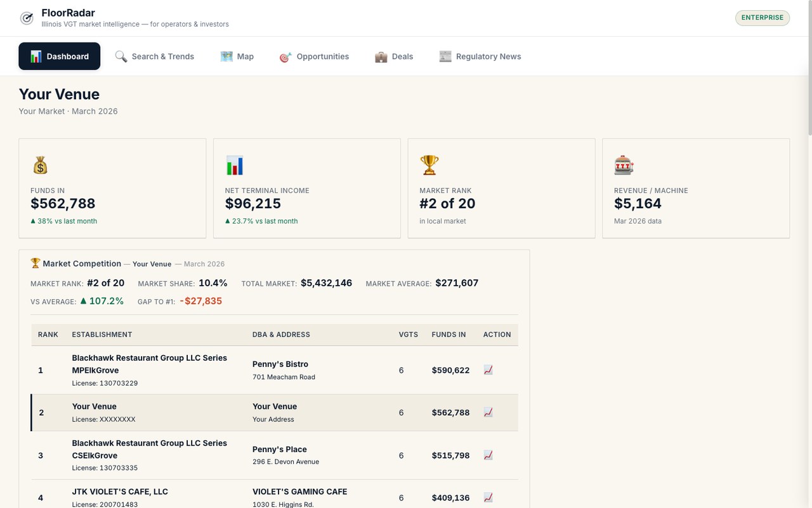Click the vs Average 107.2% value

pos(102,301)
